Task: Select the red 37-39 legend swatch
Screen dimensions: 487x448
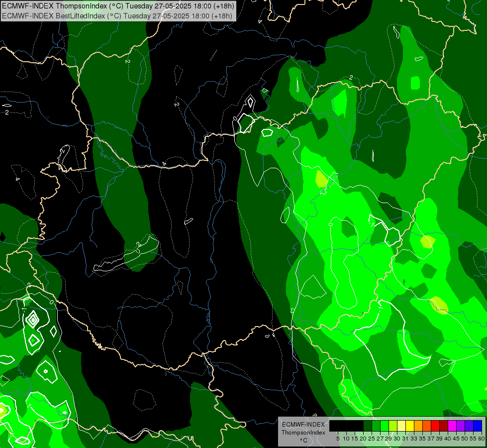Action: pos(435,426)
